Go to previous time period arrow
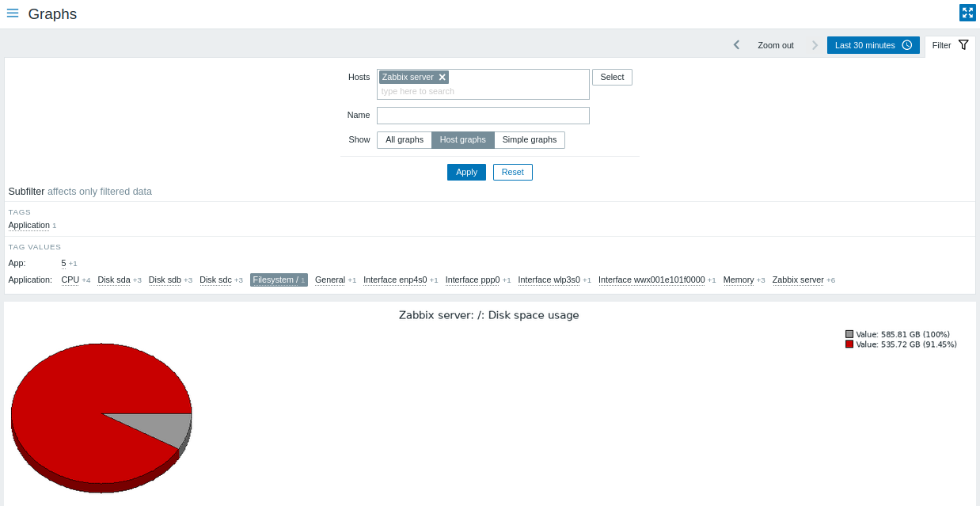The height and width of the screenshot is (506, 980). pos(736,45)
